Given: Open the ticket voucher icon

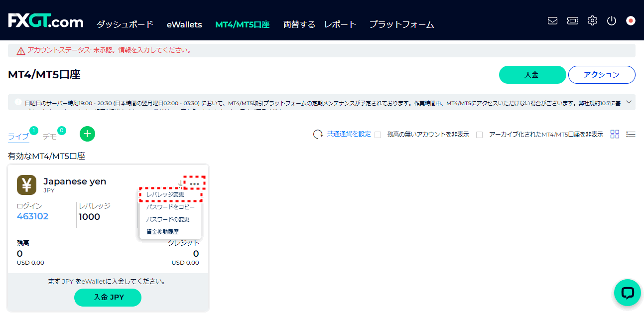Looking at the screenshot, I should click(573, 21).
